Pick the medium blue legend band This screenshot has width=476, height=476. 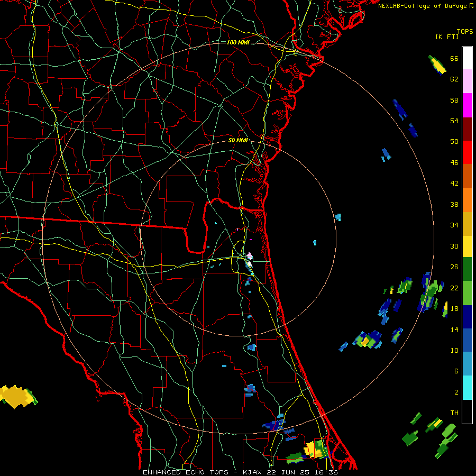[467, 340]
